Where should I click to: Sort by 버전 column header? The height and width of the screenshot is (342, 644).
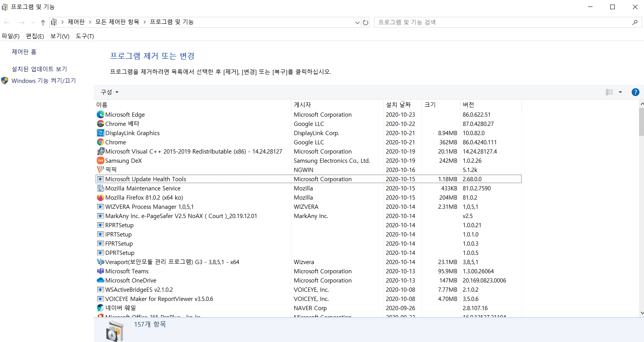(x=491, y=104)
